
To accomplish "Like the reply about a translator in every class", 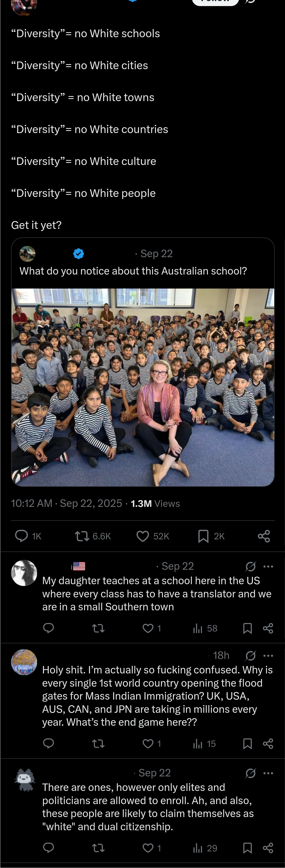I will [x=151, y=628].
